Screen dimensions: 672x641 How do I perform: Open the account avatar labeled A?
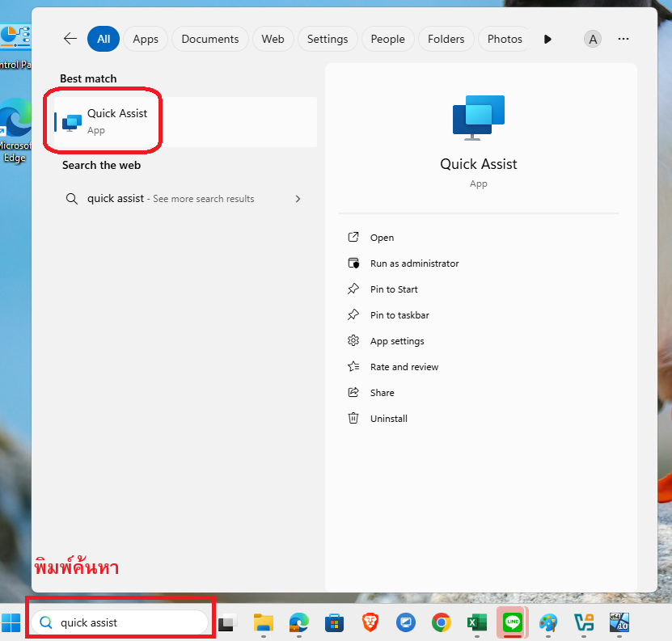click(593, 39)
